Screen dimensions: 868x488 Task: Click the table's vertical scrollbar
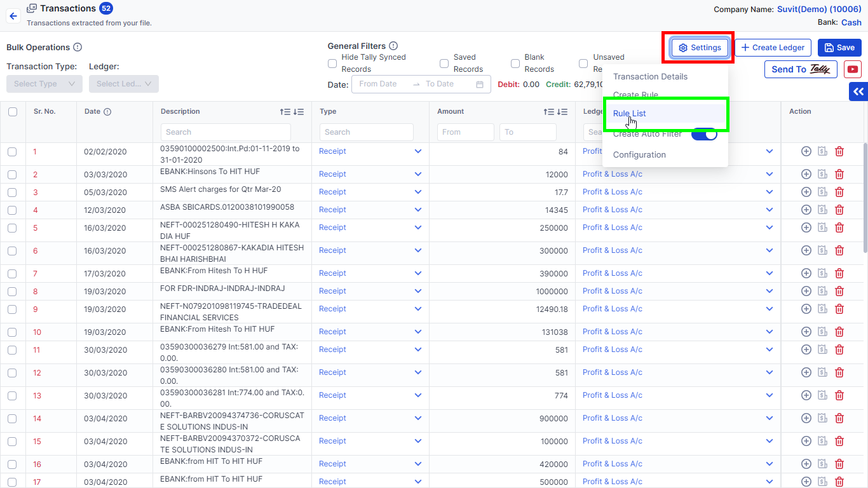click(x=864, y=197)
